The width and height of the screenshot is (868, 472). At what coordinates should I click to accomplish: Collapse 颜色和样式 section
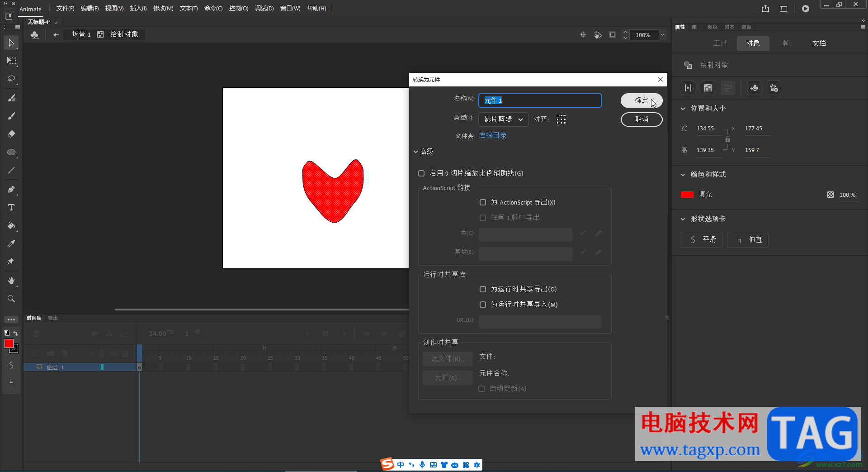click(683, 175)
